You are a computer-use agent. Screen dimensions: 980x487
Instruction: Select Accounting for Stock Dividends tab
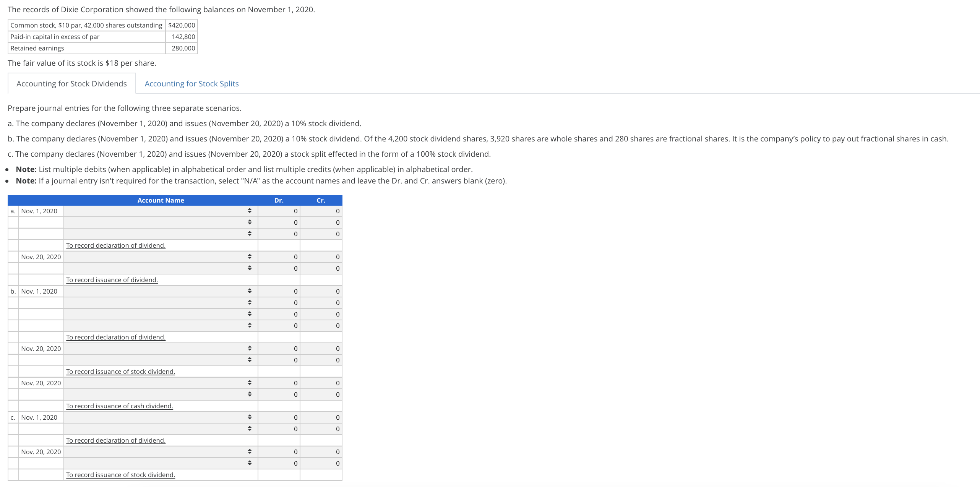coord(71,84)
